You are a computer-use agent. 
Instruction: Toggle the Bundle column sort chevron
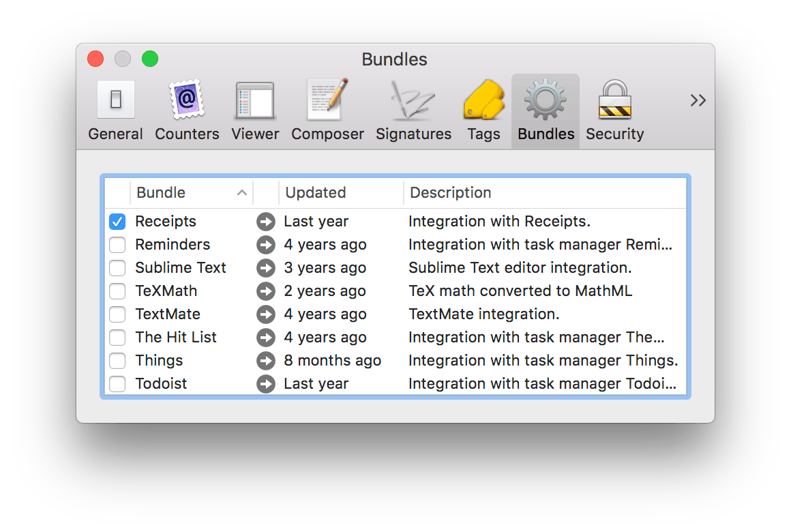click(243, 193)
